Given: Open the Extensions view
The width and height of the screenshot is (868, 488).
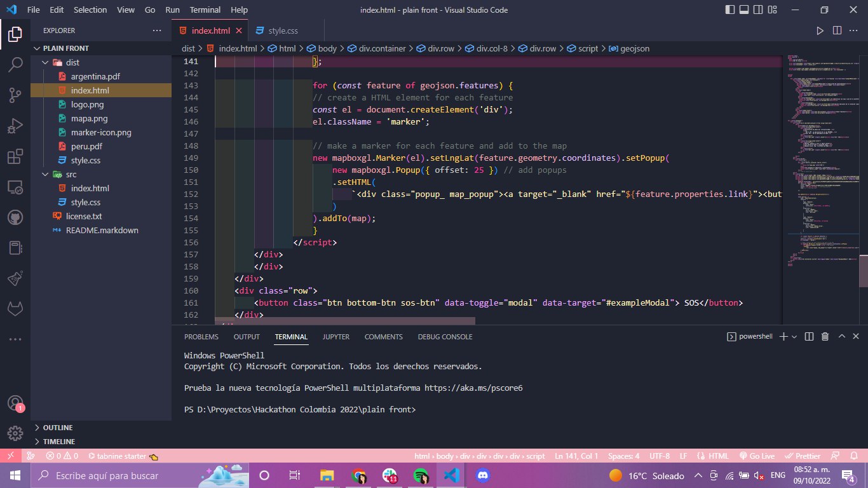Looking at the screenshot, I should (15, 156).
